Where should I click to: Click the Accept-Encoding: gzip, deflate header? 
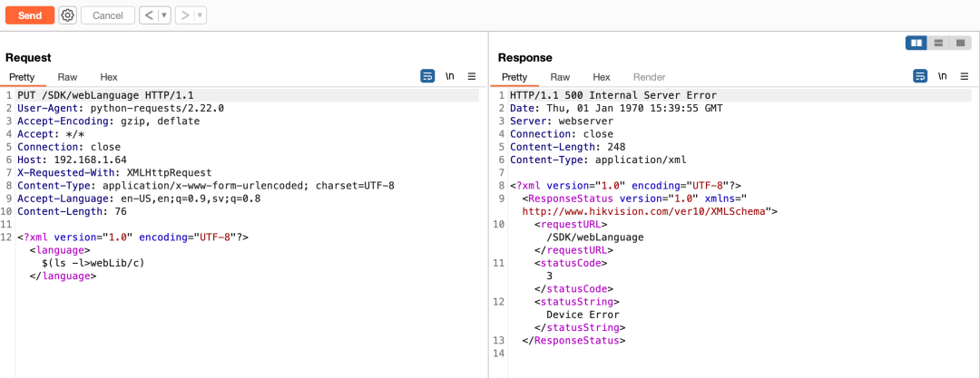(109, 121)
